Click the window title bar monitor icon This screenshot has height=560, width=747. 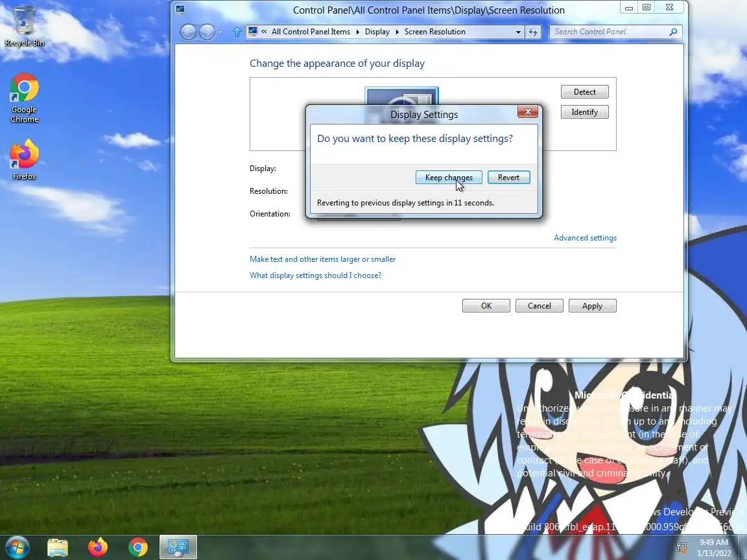click(x=180, y=9)
